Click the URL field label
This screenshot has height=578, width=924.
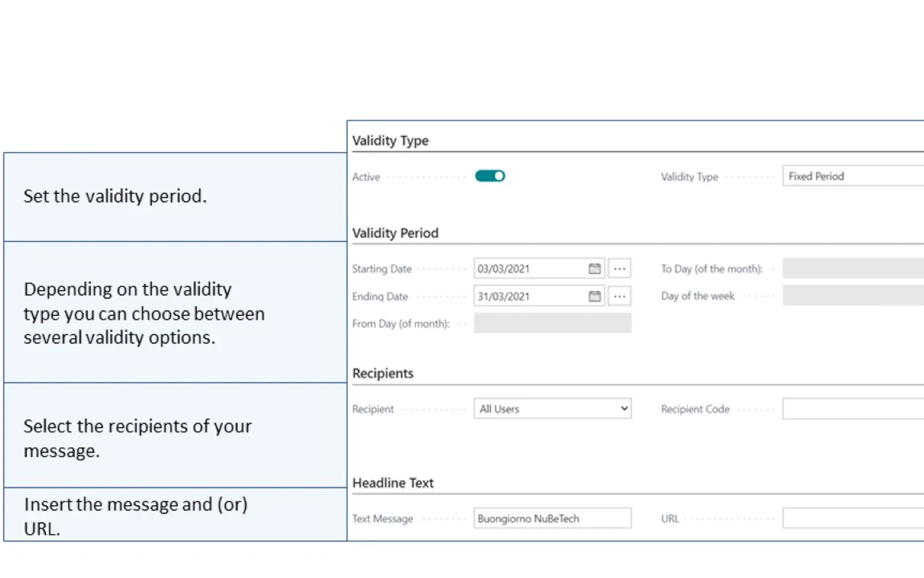coord(670,519)
